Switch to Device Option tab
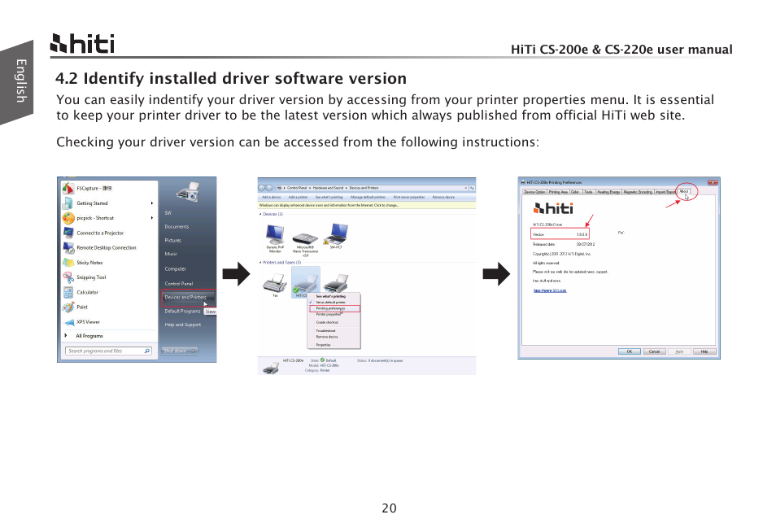The width and height of the screenshot is (776, 532). tap(534, 192)
